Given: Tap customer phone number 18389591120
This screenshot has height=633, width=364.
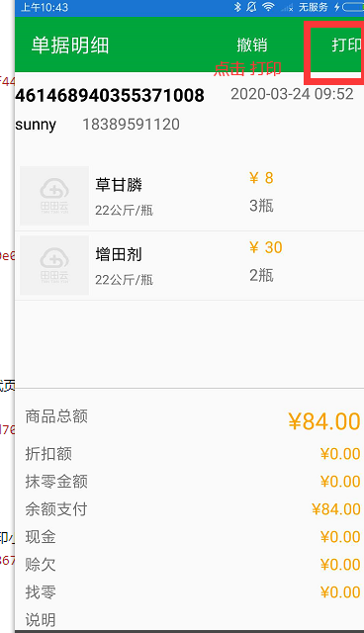Looking at the screenshot, I should [x=132, y=125].
